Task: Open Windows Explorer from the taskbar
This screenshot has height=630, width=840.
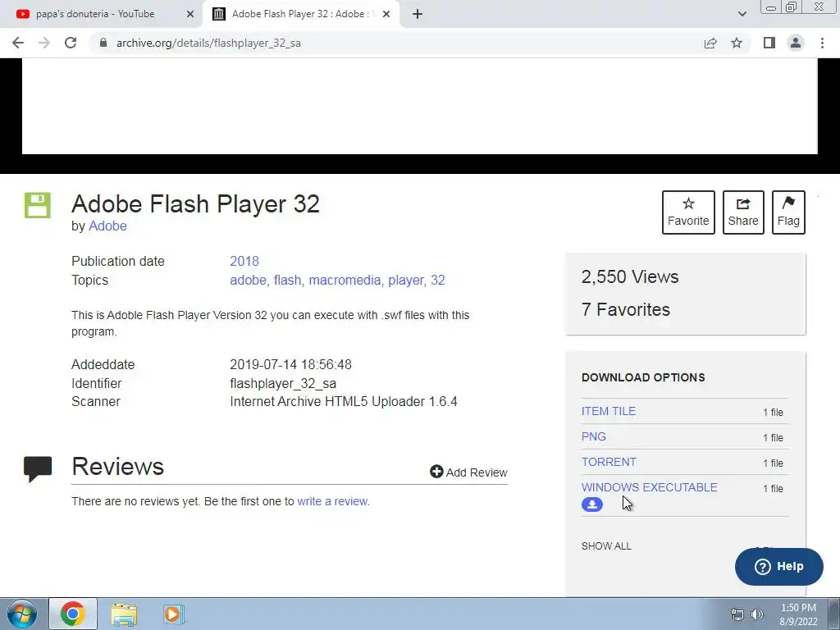Action: (124, 614)
